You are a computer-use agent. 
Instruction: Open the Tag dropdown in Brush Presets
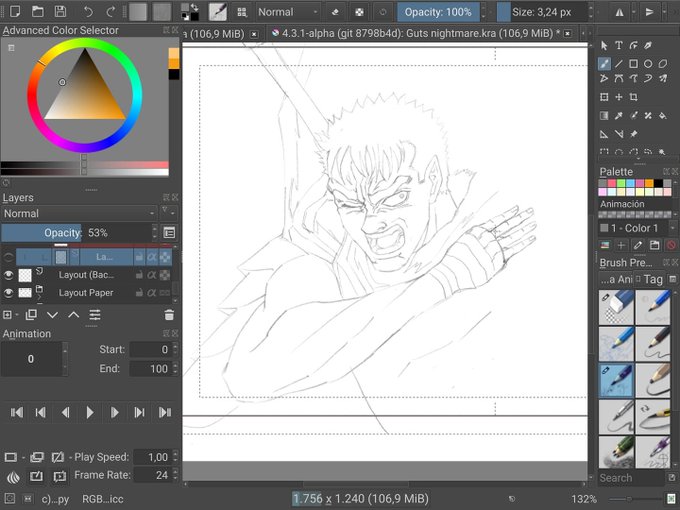click(649, 279)
